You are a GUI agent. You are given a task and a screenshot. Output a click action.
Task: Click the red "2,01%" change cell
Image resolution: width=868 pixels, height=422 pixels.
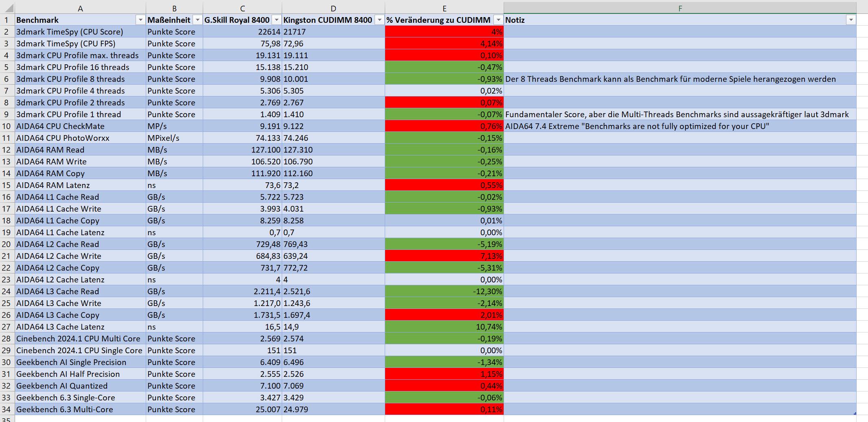click(x=444, y=315)
